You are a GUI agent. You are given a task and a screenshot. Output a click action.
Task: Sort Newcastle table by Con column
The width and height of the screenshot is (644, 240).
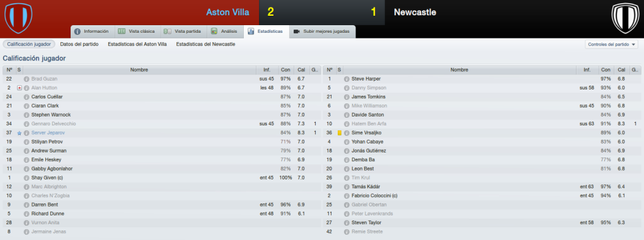pyautogui.click(x=605, y=70)
